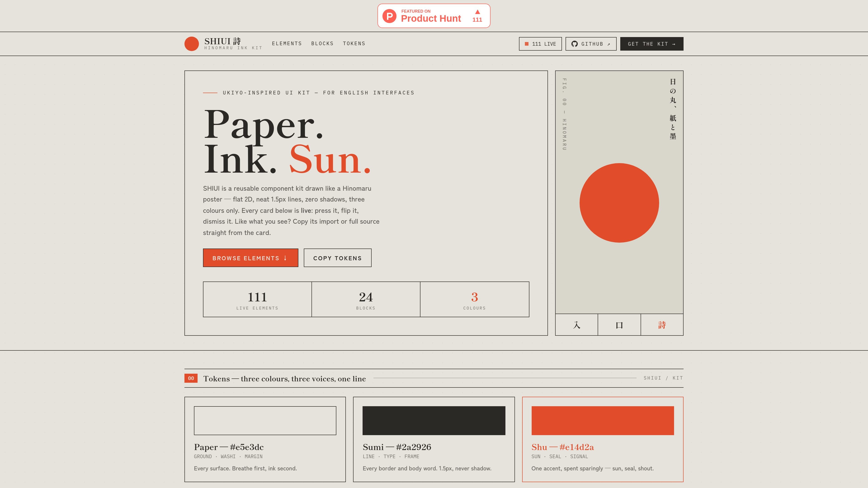
Task: Open the Featured on Product Hunt badge
Action: (434, 16)
